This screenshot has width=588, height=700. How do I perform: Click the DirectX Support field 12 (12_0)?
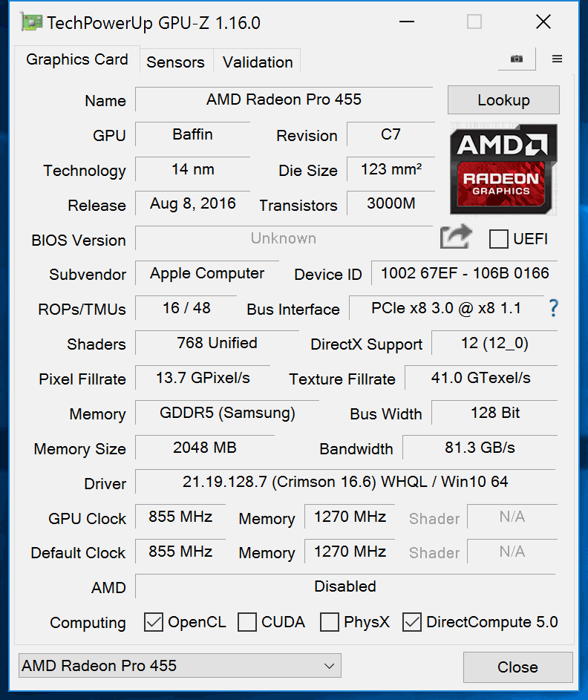coord(494,342)
